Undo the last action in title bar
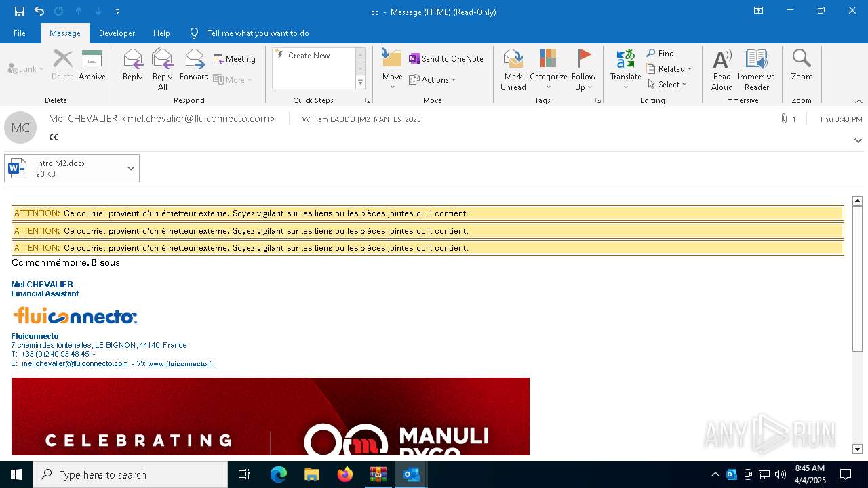Image resolution: width=868 pixels, height=488 pixels. click(39, 11)
